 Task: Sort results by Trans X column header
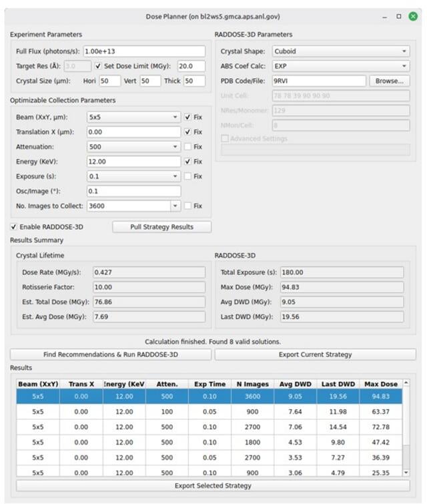coord(81,384)
